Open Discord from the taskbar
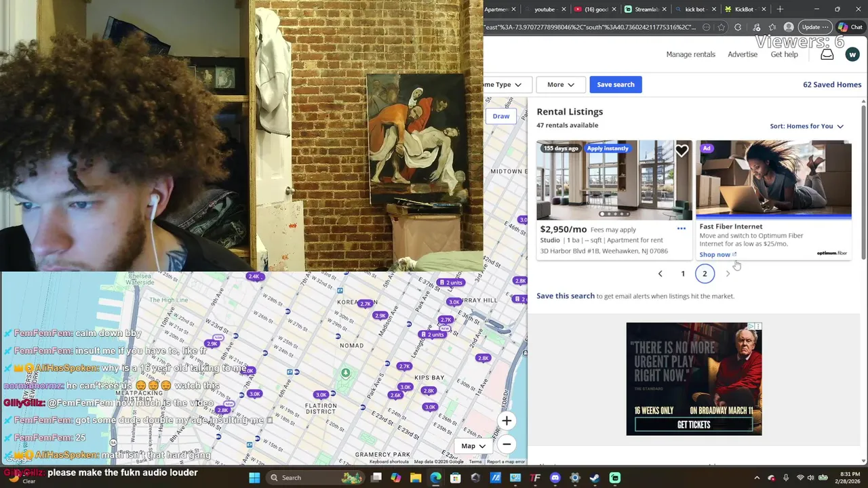 click(x=555, y=478)
